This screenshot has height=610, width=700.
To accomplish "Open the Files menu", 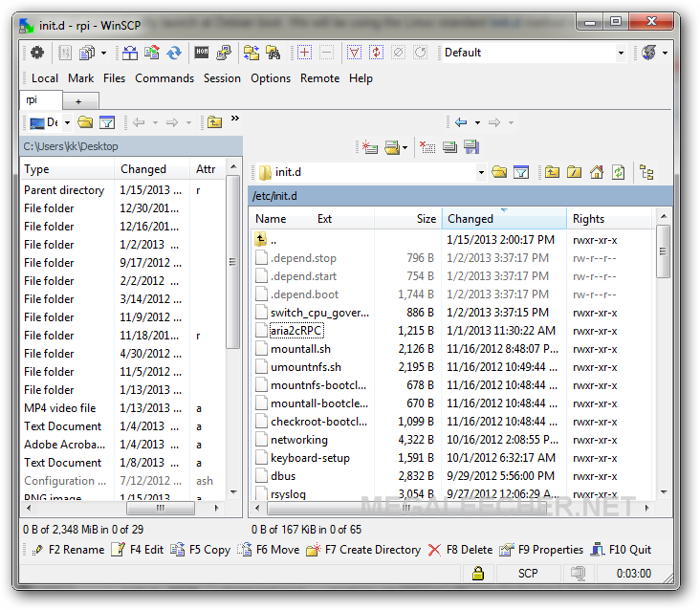I will [115, 78].
